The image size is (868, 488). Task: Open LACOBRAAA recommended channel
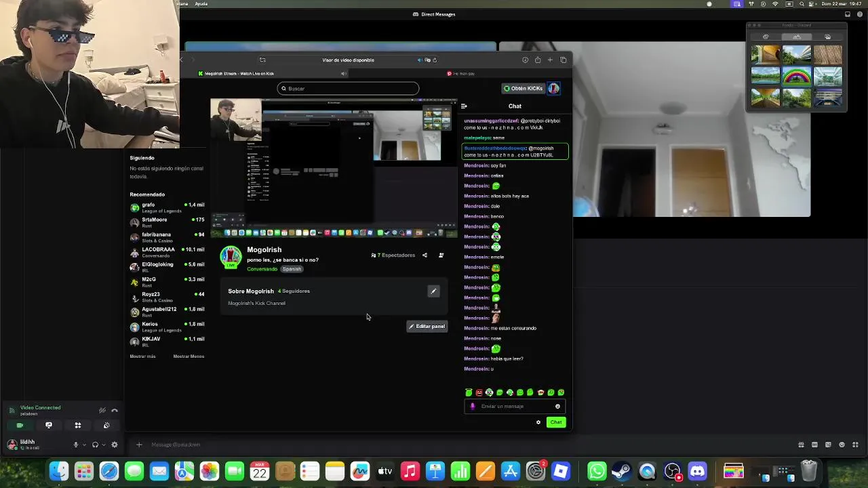pos(167,252)
